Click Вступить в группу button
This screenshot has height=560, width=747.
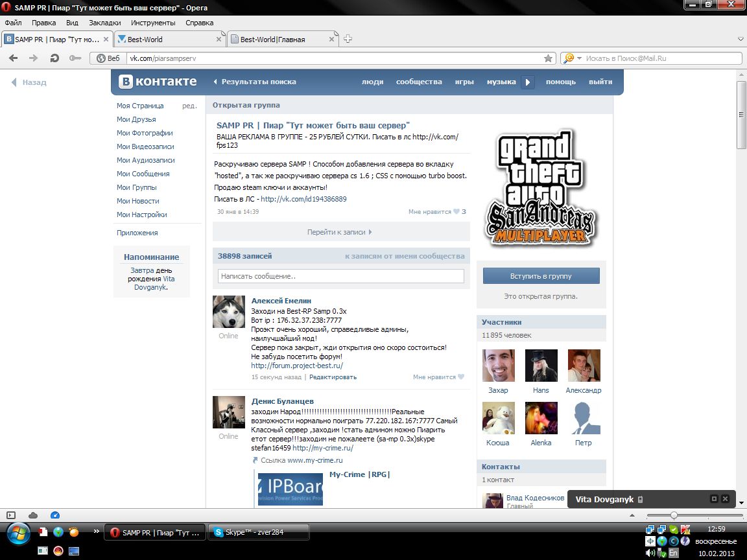click(x=541, y=276)
